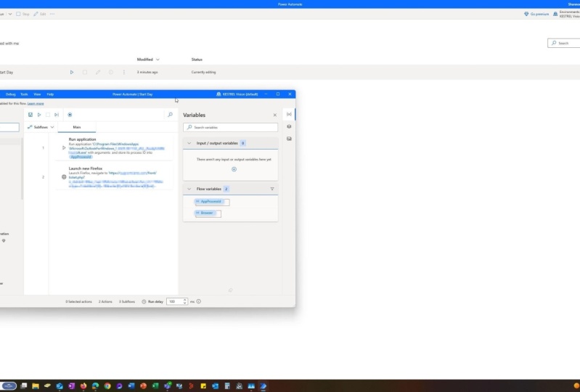
Task: Select the Run application action
Action: click(114, 148)
